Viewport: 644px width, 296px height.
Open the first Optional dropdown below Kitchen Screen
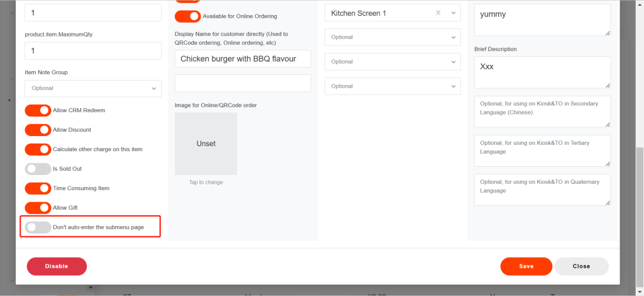(x=392, y=37)
